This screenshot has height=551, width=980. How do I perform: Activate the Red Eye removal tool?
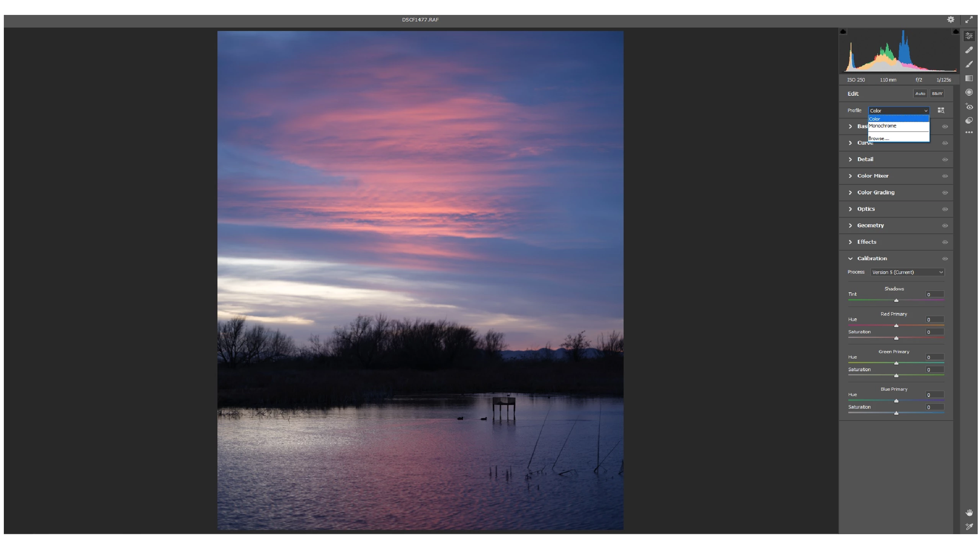tap(969, 107)
